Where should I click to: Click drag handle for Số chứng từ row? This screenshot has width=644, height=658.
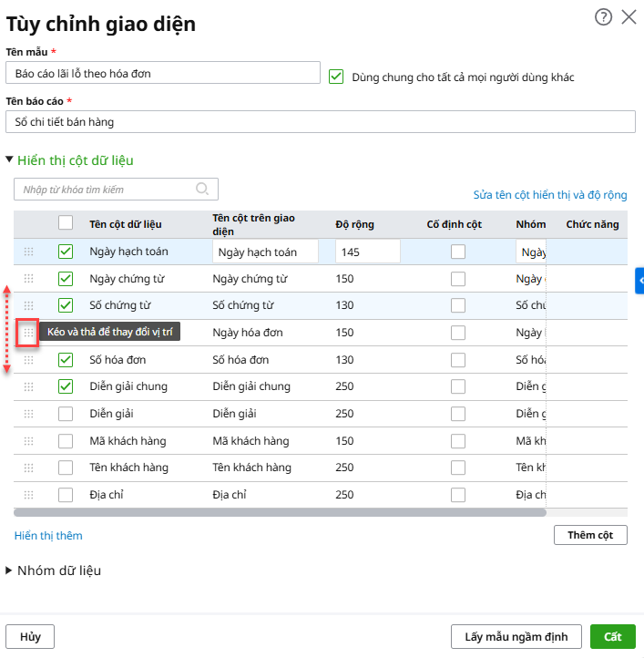pos(28,305)
